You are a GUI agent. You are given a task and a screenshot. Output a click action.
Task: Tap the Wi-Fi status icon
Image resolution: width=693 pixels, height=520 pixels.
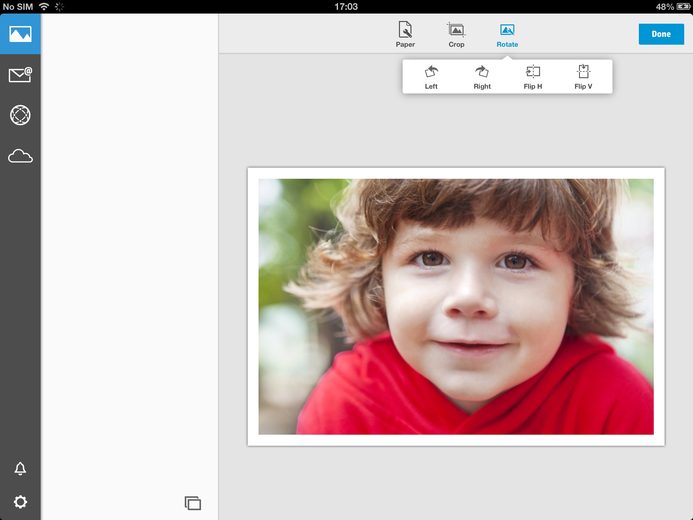tap(44, 6)
